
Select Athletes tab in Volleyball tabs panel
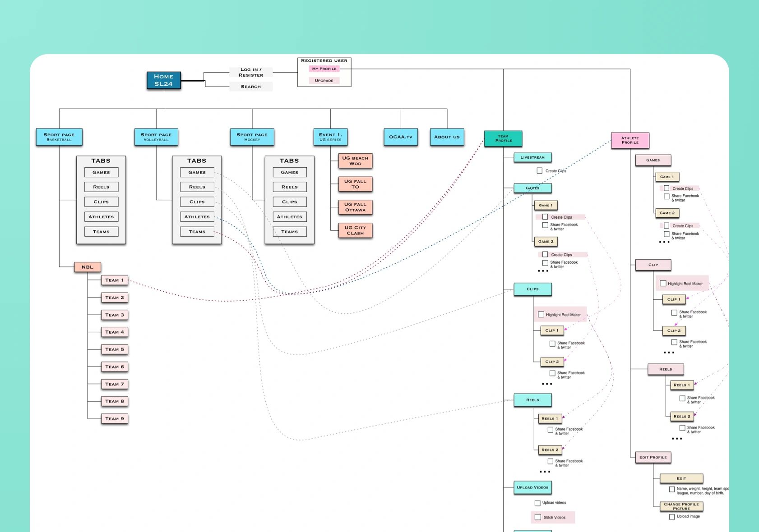click(x=197, y=217)
